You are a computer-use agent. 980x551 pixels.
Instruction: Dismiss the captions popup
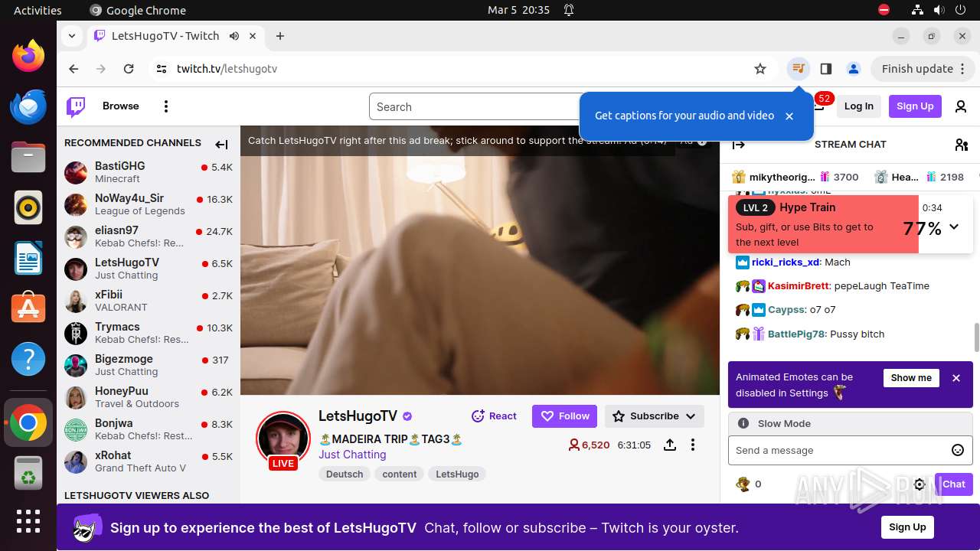click(789, 116)
